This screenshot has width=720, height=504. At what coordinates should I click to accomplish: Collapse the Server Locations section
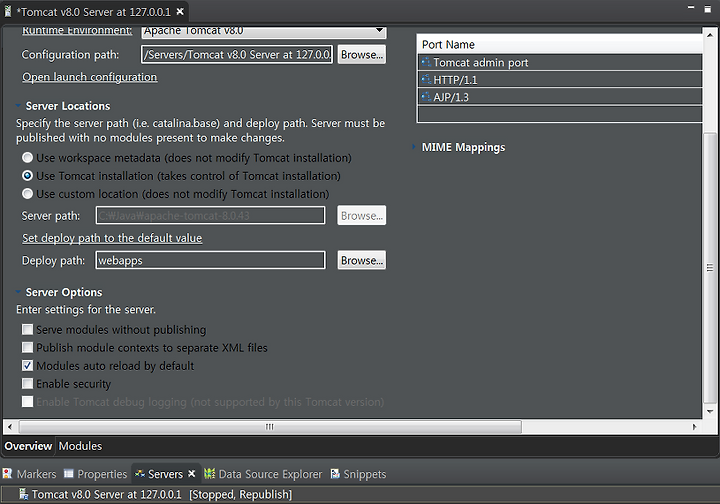tap(18, 106)
